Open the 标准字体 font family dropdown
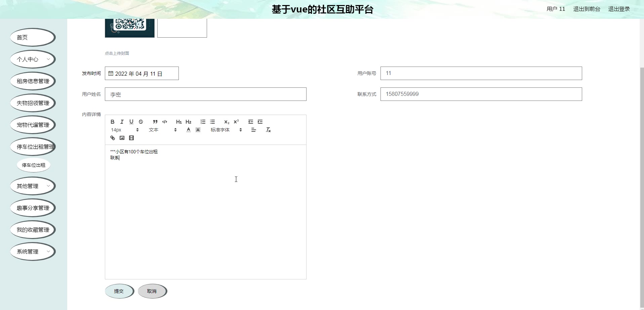This screenshot has height=310, width=644. coord(226,130)
